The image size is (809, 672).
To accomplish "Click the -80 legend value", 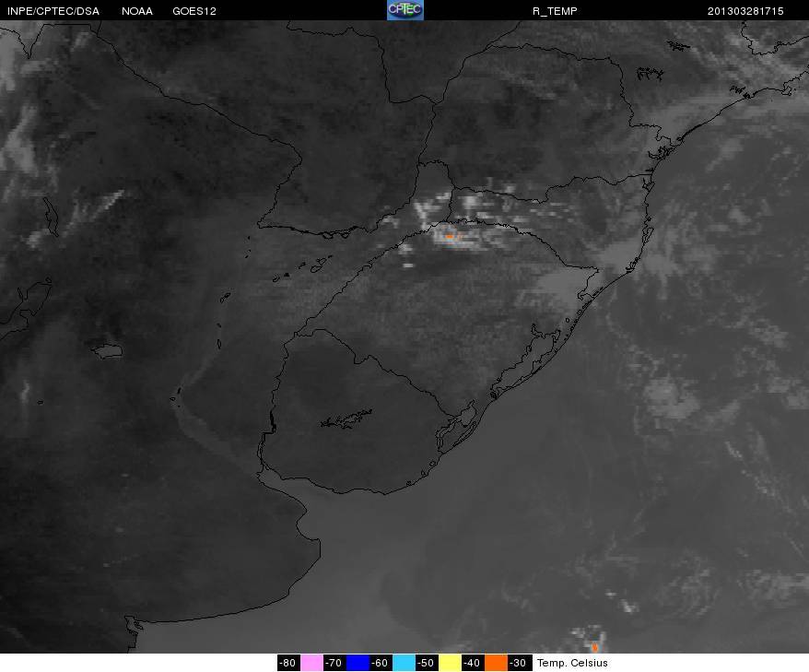I will (x=287, y=663).
